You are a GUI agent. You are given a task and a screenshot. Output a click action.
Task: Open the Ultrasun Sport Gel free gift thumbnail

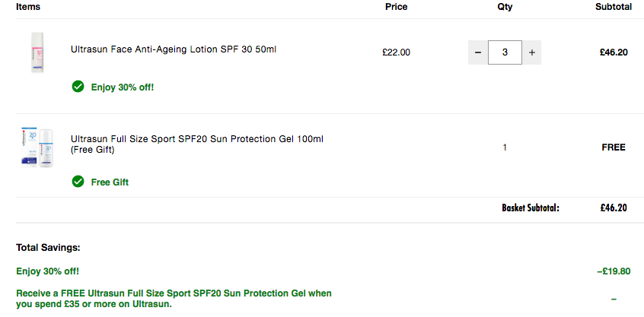pyautogui.click(x=37, y=147)
